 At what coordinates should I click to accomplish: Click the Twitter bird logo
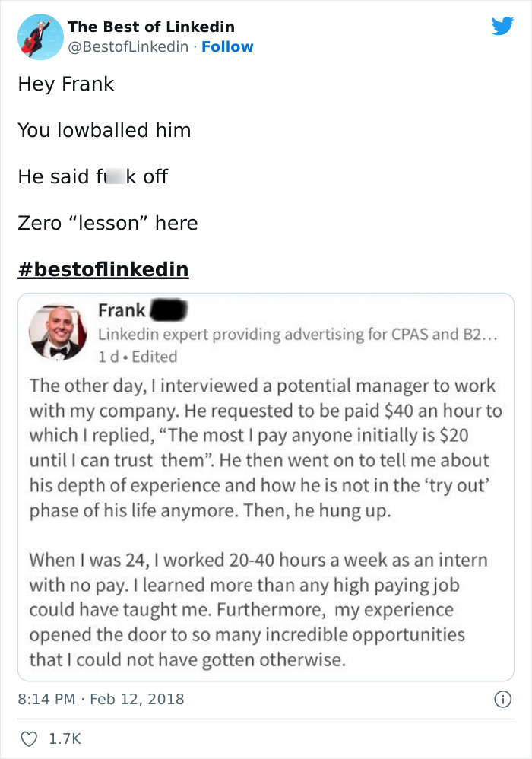tap(502, 27)
